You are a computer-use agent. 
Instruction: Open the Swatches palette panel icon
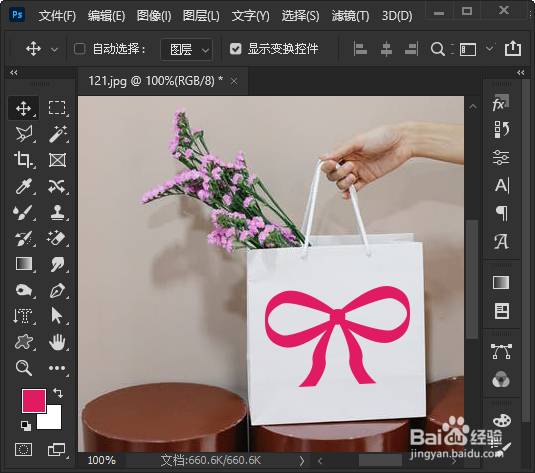501,420
